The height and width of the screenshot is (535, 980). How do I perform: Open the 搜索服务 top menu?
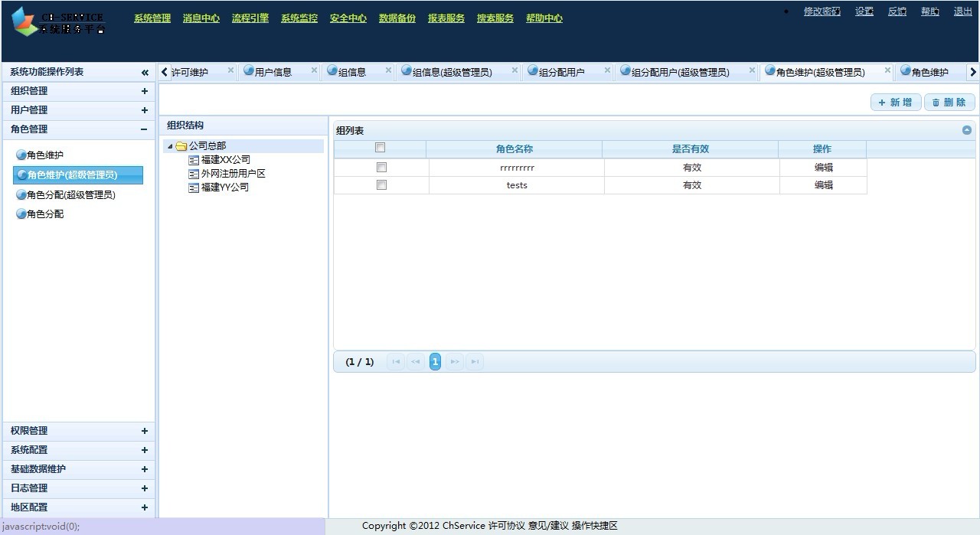[495, 18]
